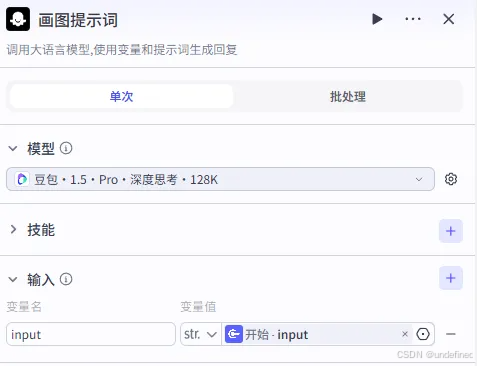Close the 画图提示词 panel
The height and width of the screenshot is (366, 477).
(x=449, y=19)
